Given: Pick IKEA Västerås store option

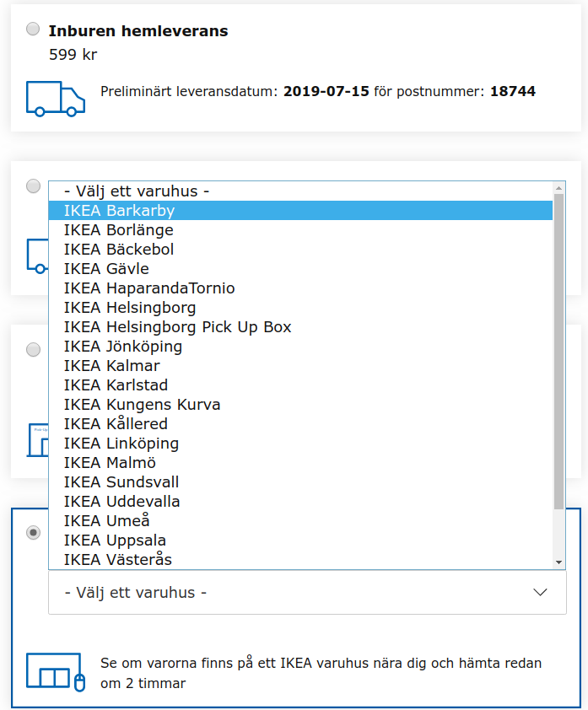Looking at the screenshot, I should [x=300, y=560].
